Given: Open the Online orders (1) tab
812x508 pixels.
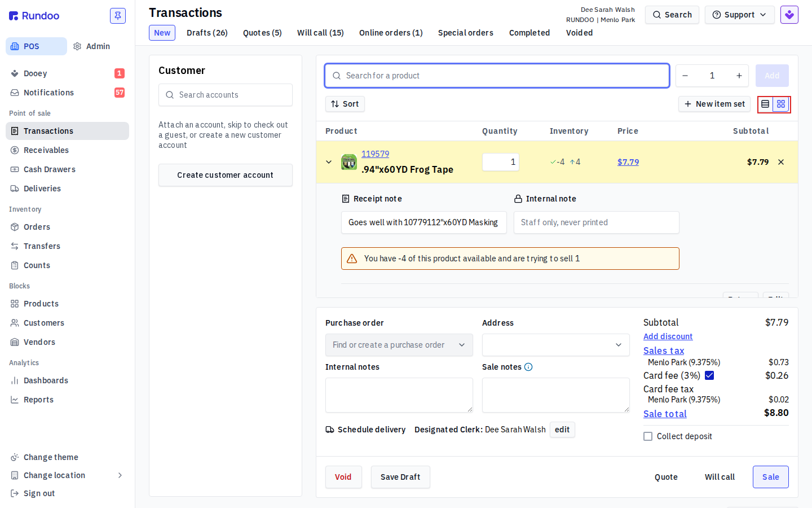Looking at the screenshot, I should pyautogui.click(x=391, y=33).
